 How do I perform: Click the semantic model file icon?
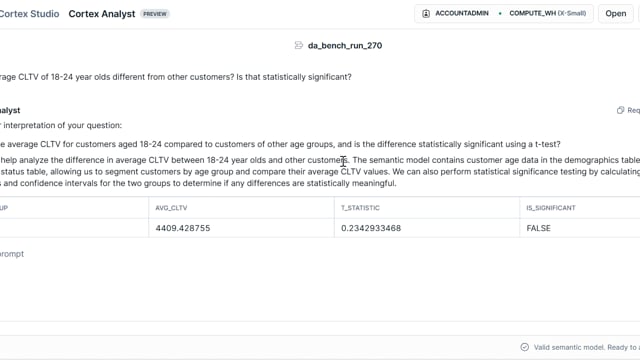299,45
